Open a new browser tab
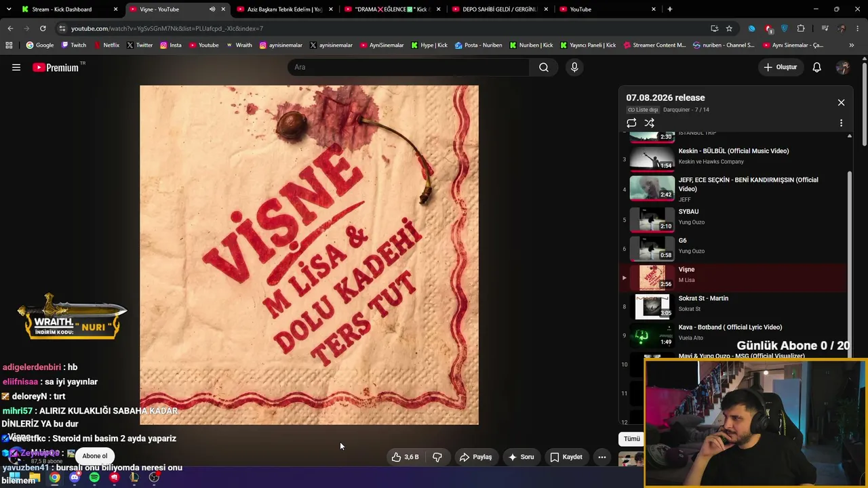The height and width of the screenshot is (488, 868). click(x=670, y=9)
